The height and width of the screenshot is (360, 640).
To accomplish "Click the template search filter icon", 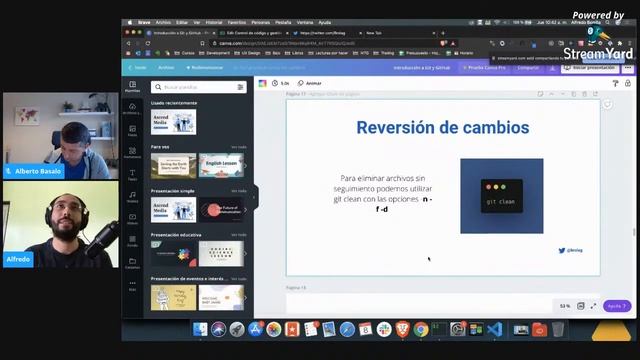I will (240, 87).
